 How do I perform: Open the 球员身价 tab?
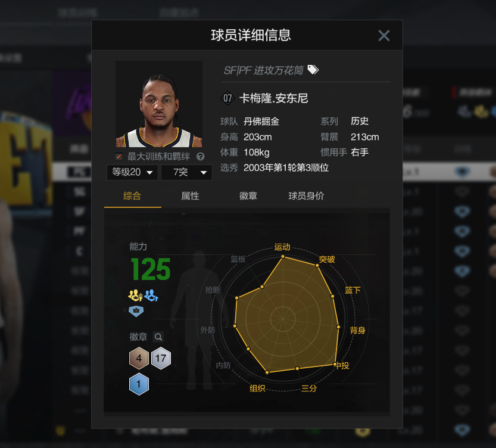(x=306, y=196)
